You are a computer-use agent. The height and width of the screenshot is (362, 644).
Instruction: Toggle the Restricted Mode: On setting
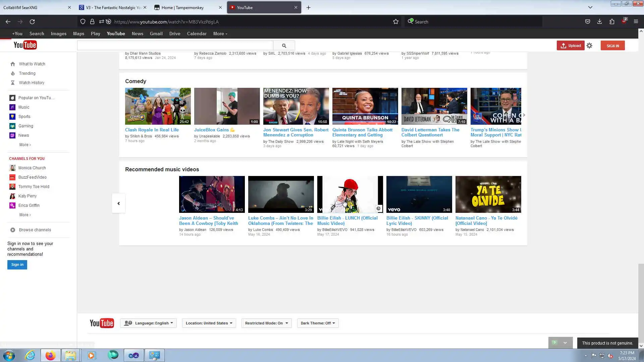click(266, 323)
